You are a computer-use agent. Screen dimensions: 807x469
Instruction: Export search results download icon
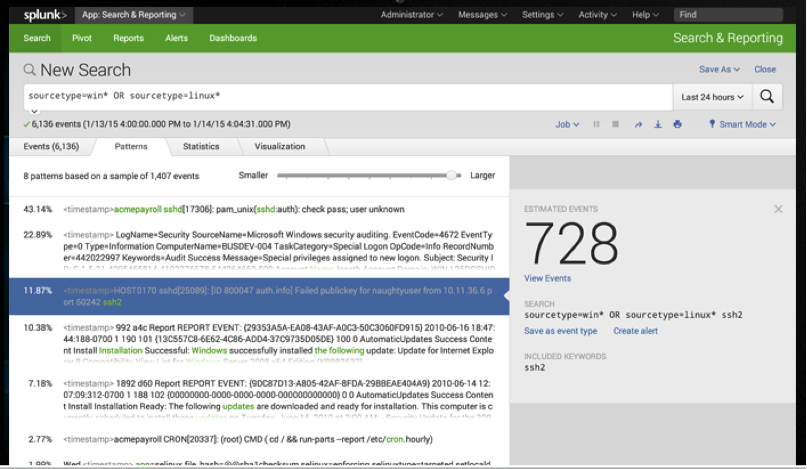click(x=658, y=125)
